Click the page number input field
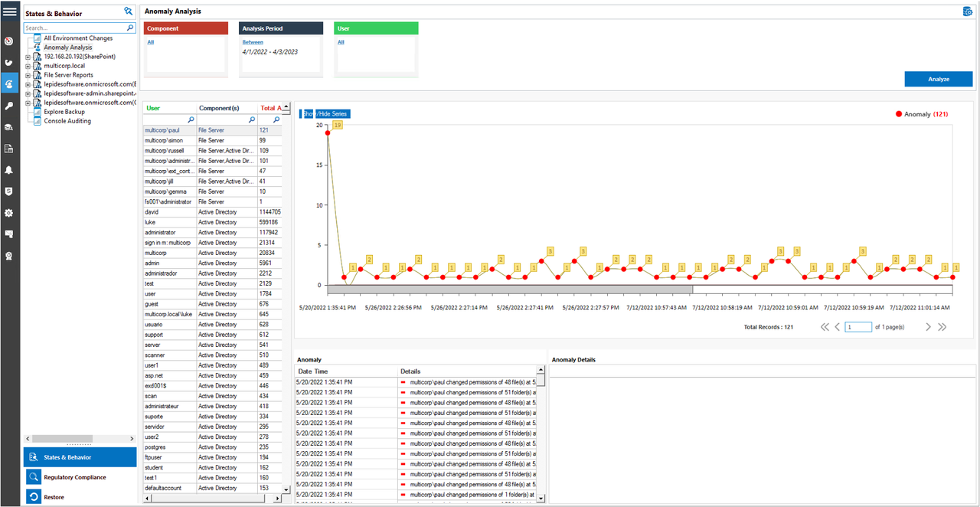 [x=858, y=327]
